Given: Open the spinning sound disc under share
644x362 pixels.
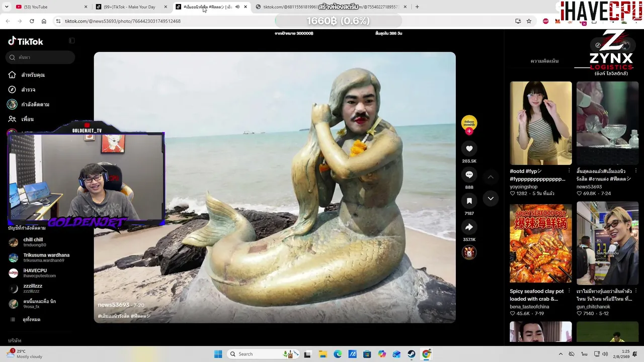Looking at the screenshot, I should 469,252.
